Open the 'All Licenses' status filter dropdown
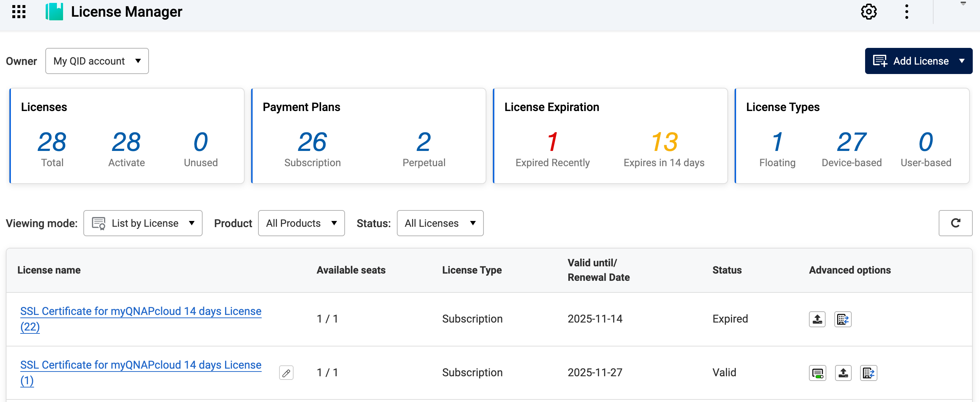Viewport: 980px width, 402px height. coord(440,223)
